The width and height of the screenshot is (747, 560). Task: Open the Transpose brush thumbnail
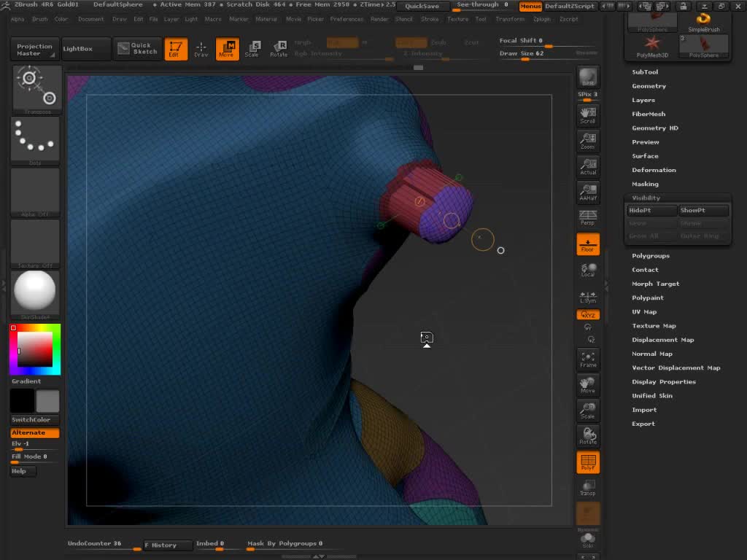pyautogui.click(x=36, y=90)
